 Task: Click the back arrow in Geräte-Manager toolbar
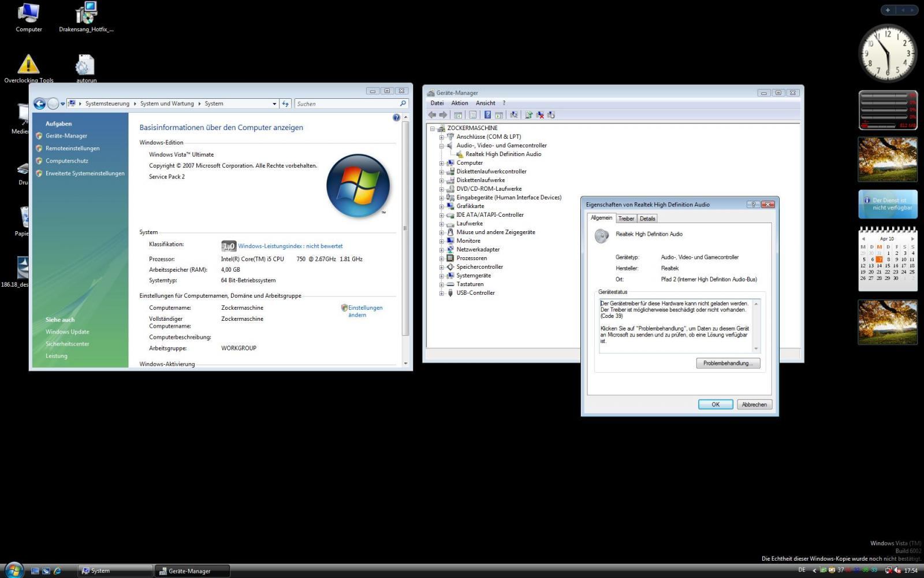pyautogui.click(x=432, y=115)
